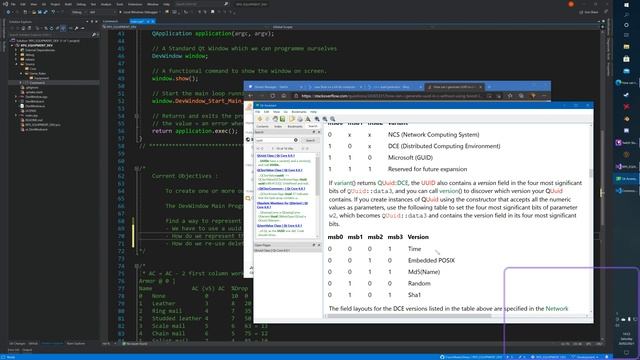Bookmark the page with browser star
640x360 pixels.
click(x=510, y=96)
